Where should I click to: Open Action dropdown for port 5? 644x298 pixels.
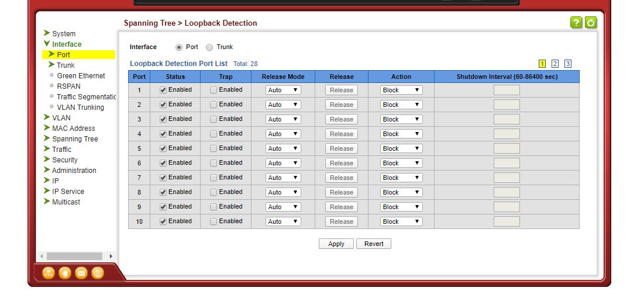(401, 148)
